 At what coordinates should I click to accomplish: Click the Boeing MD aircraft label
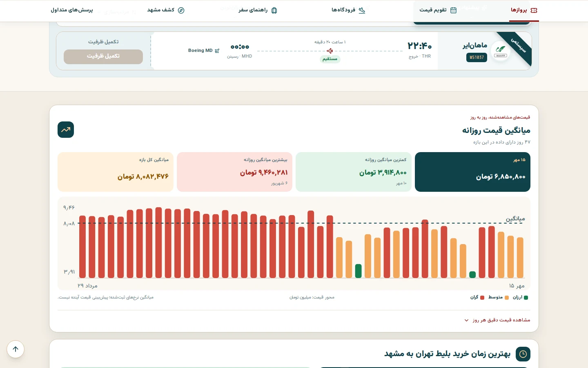[x=200, y=51]
